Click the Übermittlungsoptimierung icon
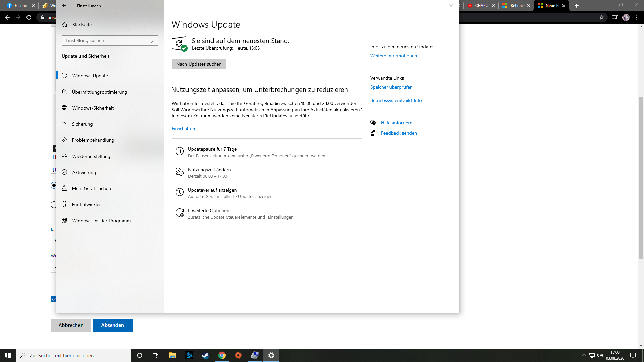The height and width of the screenshot is (362, 644). [x=65, y=92]
